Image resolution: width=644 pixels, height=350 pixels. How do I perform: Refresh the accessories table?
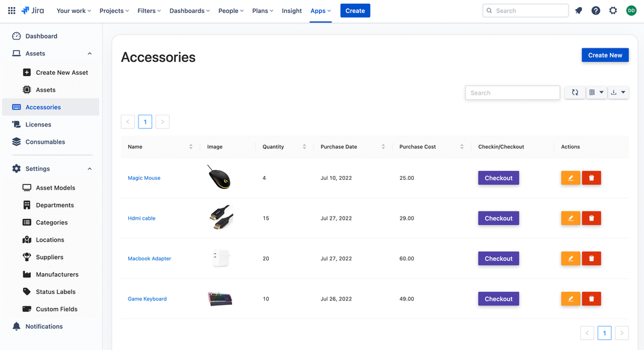pos(575,92)
